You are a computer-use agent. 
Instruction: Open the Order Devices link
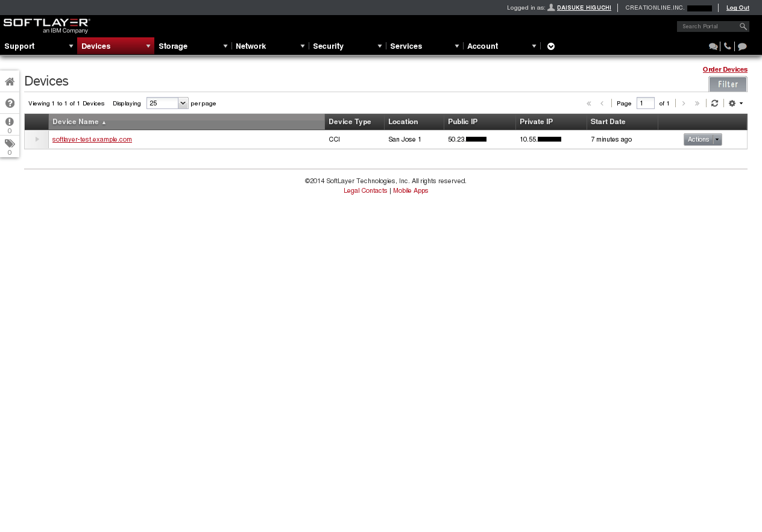(725, 69)
